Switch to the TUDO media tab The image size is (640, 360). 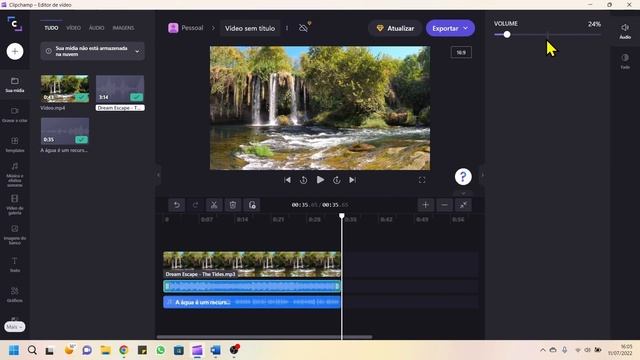coord(51,28)
